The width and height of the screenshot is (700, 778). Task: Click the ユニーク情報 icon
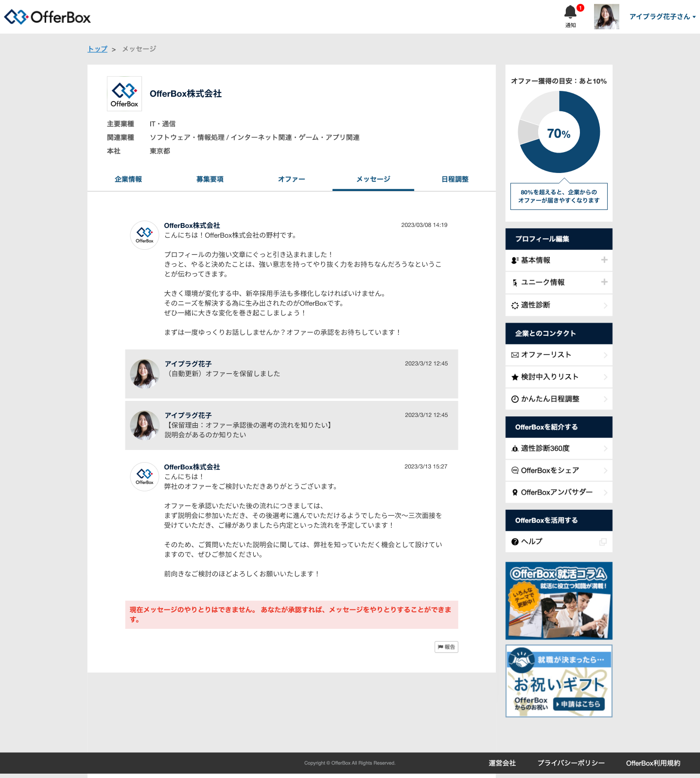click(x=515, y=283)
